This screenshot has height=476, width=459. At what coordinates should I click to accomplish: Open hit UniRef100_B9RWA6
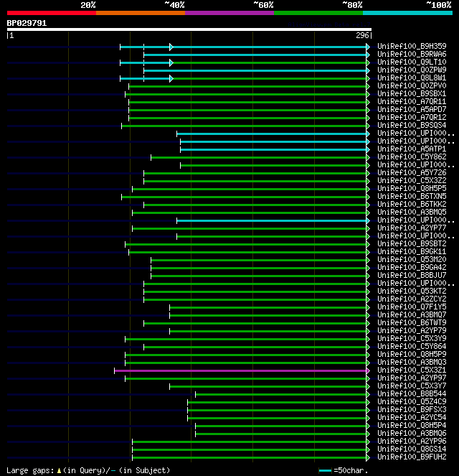[x=412, y=54]
